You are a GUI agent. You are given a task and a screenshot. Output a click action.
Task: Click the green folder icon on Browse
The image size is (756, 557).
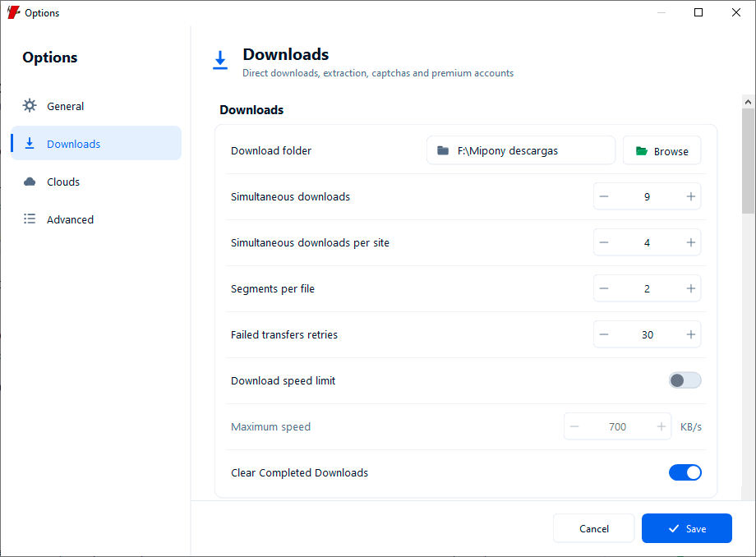pyautogui.click(x=641, y=151)
